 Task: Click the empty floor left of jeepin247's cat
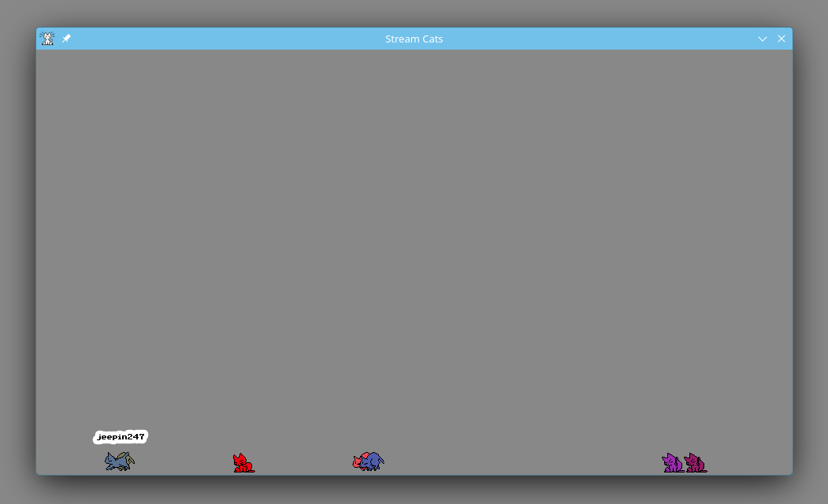point(67,465)
